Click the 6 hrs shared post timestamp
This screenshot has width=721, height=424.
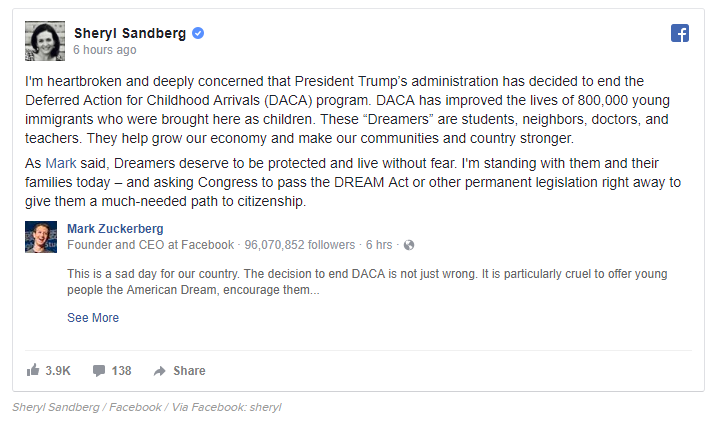[x=380, y=245]
